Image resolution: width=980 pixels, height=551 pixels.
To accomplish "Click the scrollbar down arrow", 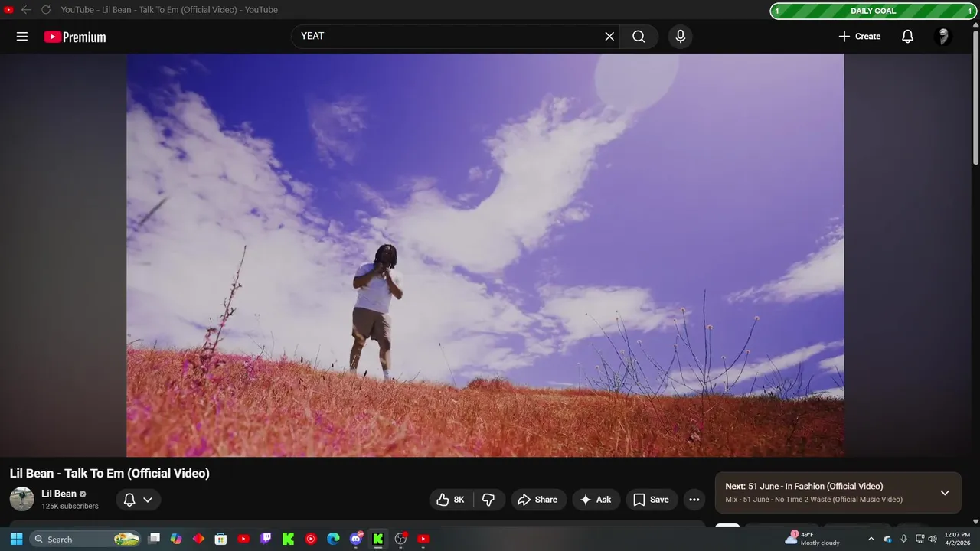I will 975,521.
